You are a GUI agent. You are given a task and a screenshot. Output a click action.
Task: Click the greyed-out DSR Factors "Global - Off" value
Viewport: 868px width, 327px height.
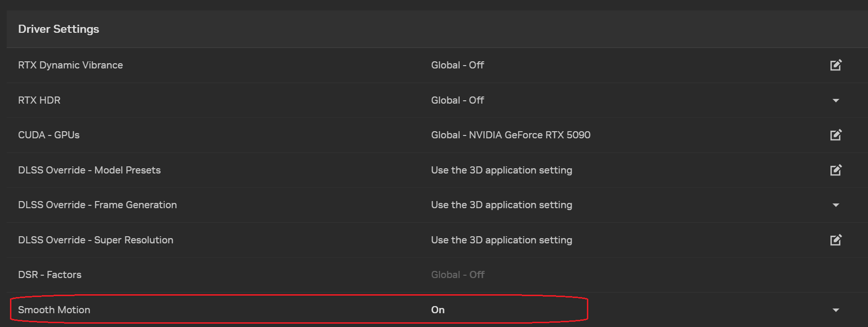pyautogui.click(x=458, y=275)
